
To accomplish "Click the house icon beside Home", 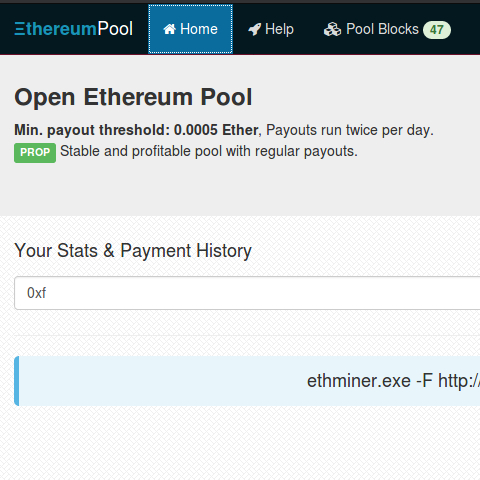I will point(169,29).
